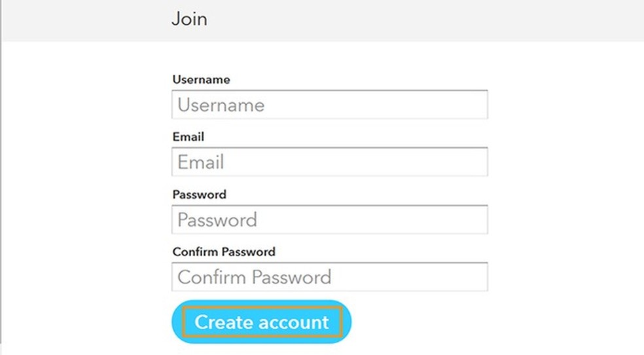
Task: Select the Email text box
Action: [x=329, y=162]
